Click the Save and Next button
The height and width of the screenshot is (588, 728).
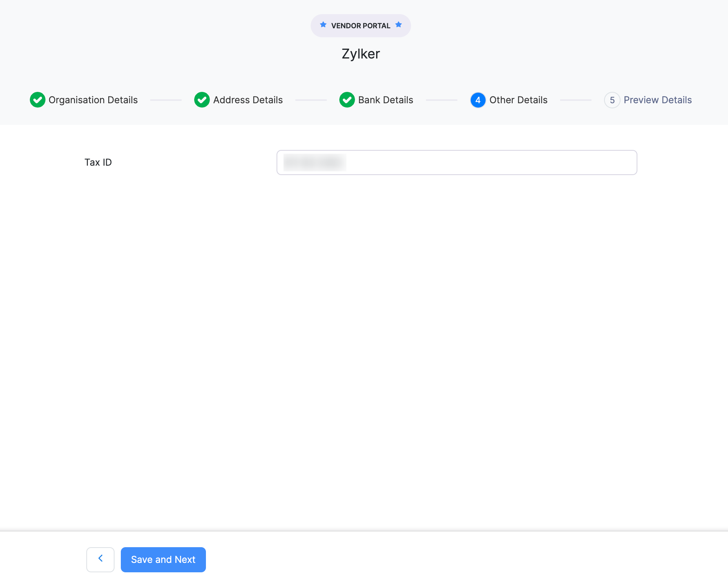click(x=163, y=559)
